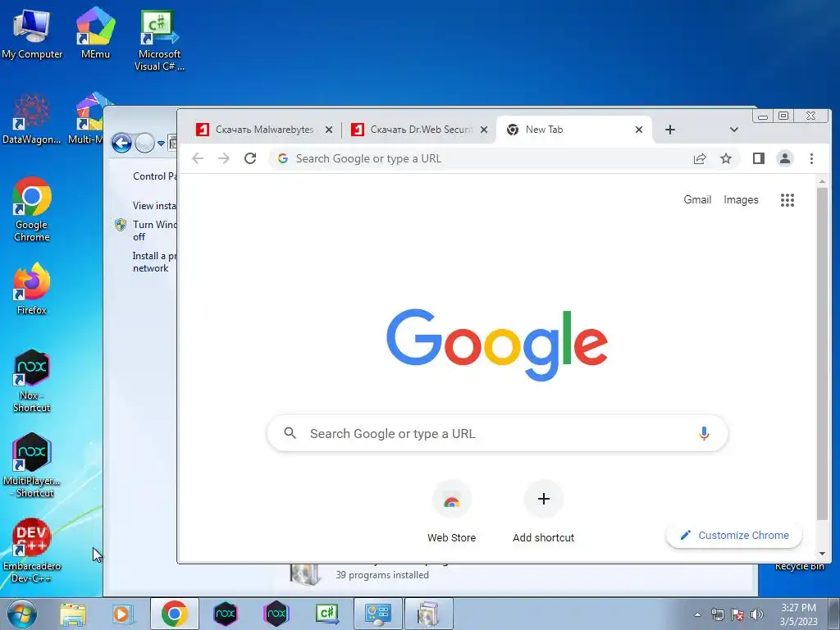
Task: Click Show desktop button at taskbar end
Action: (x=833, y=614)
